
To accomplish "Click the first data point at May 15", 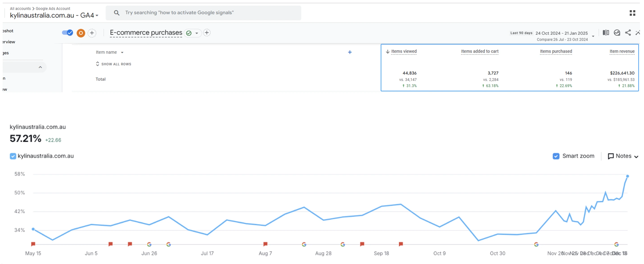I will point(33,229).
